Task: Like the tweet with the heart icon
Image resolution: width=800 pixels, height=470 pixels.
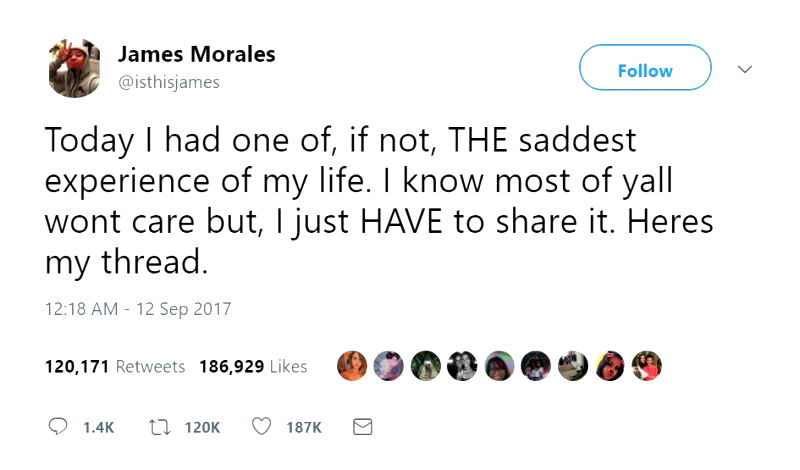Action: 261,427
